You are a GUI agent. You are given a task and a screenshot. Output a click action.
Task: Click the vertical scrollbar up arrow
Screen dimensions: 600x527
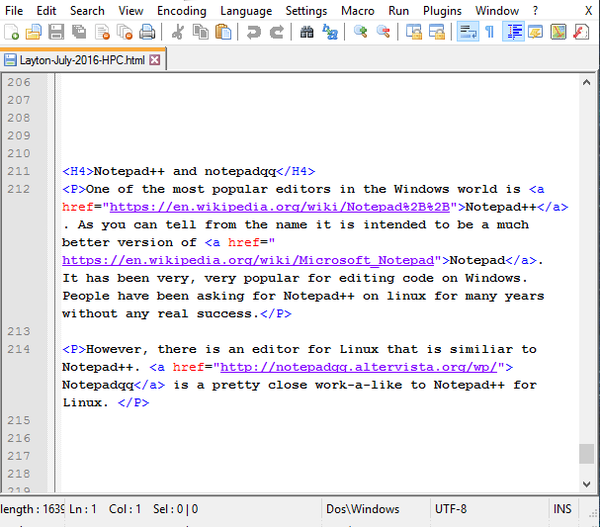click(586, 82)
